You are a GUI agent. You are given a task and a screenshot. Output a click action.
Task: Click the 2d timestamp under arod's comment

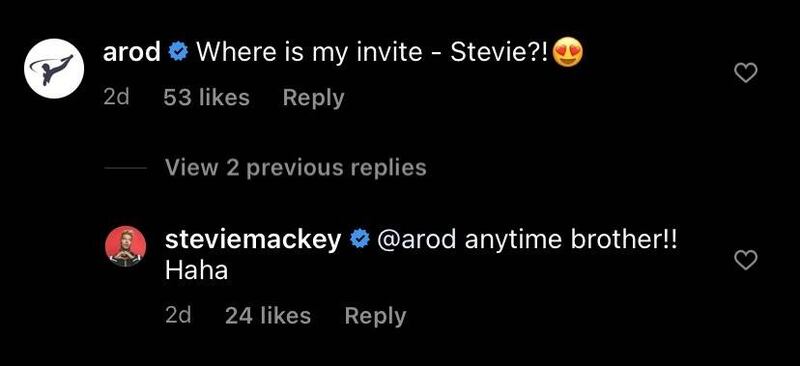[x=116, y=97]
